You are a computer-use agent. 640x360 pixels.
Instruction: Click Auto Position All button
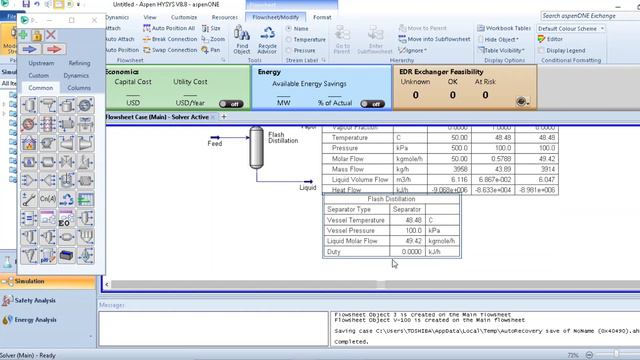pyautogui.click(x=169, y=28)
